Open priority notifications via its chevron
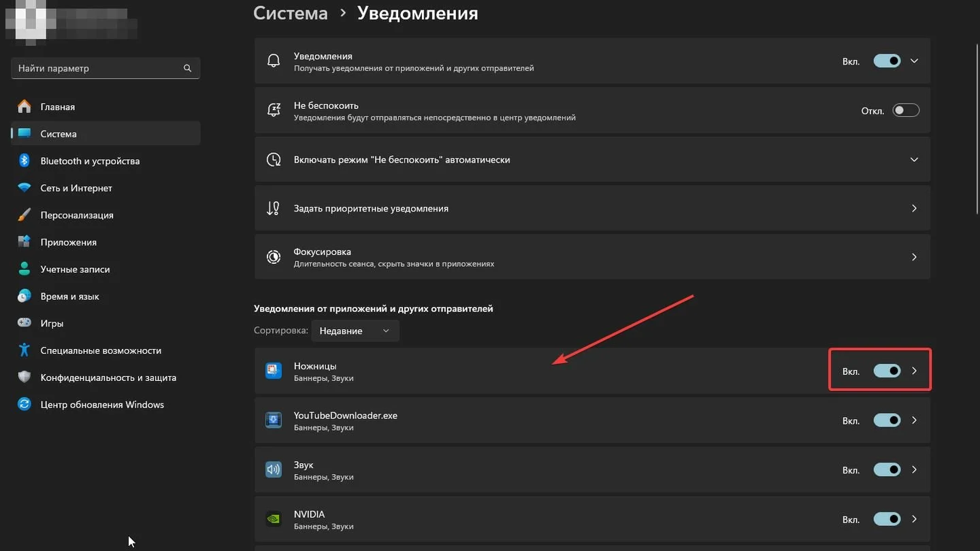 coord(914,208)
